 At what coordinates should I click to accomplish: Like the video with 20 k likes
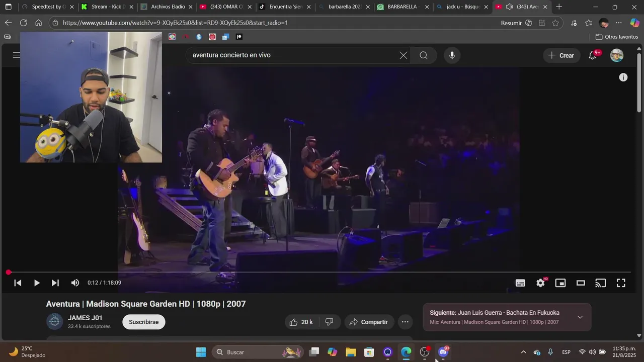[x=301, y=322]
